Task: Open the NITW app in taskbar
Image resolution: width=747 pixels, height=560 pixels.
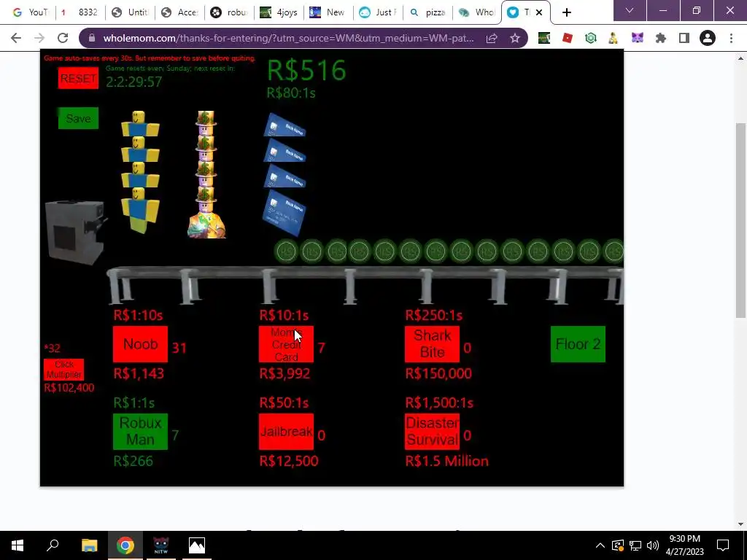Action: tap(161, 545)
